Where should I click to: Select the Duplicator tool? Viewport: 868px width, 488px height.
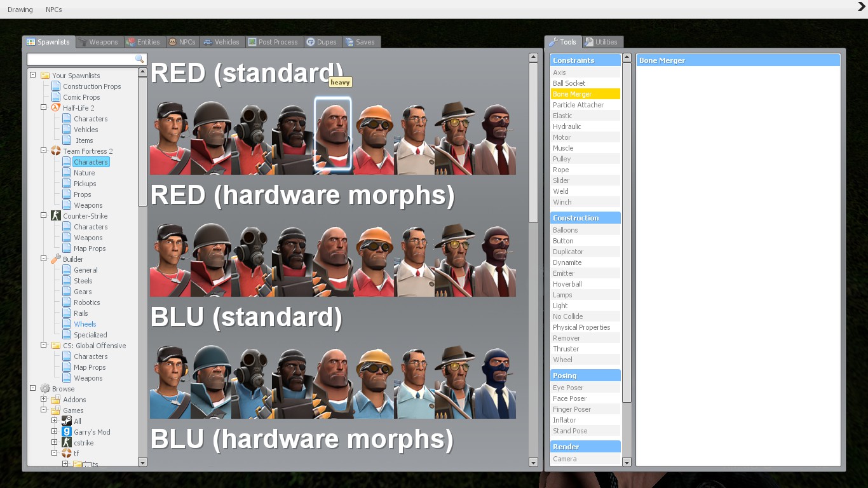(x=585, y=252)
